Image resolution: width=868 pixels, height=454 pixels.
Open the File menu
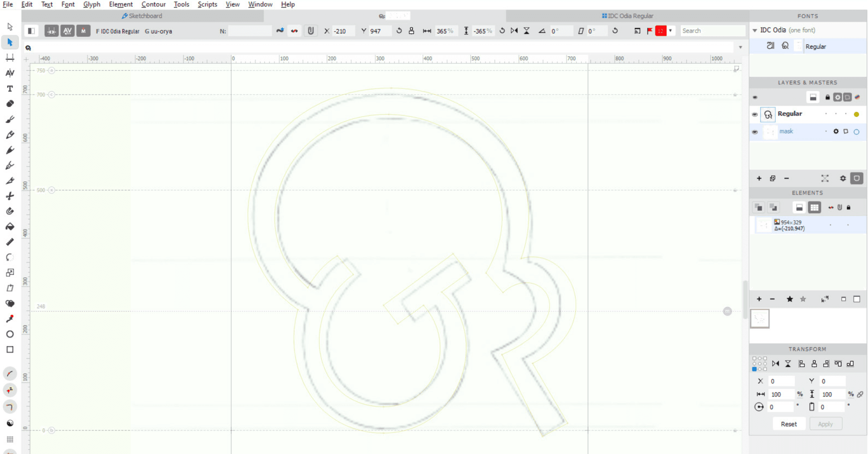tap(8, 4)
